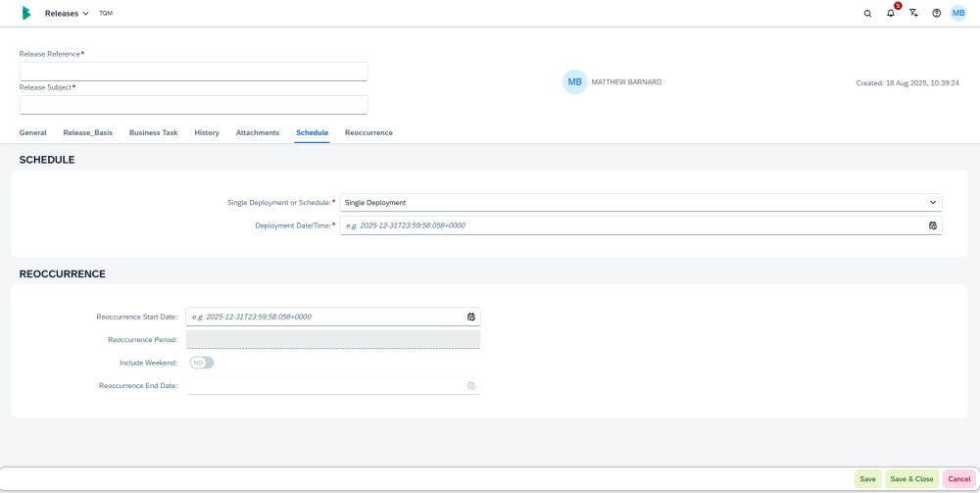Open calendar picker for Deployment Date/Time
This screenshot has width=980, height=493.
coord(933,225)
